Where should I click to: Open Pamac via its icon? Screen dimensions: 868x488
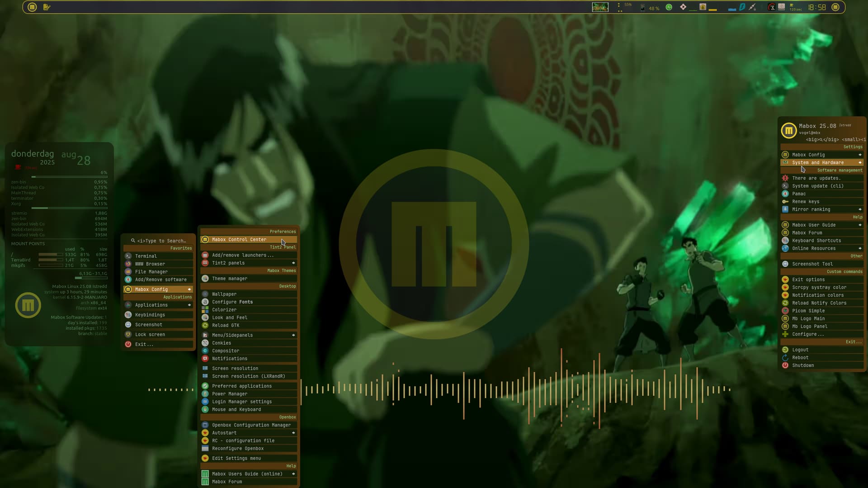click(x=785, y=194)
